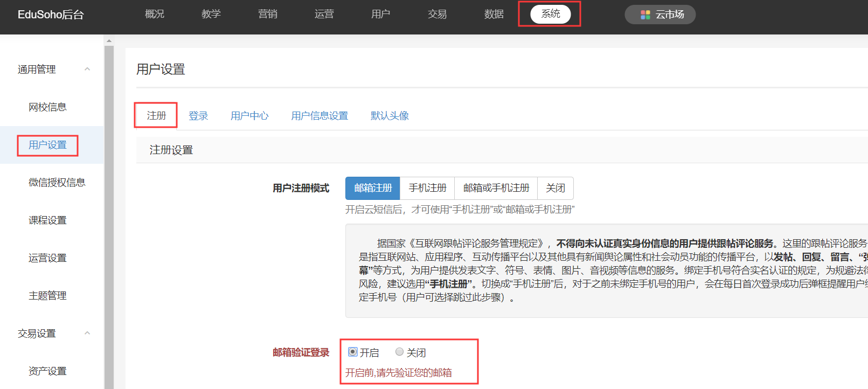The width and height of the screenshot is (868, 389).
Task: Select 邮箱注册 registration mode
Action: (373, 188)
